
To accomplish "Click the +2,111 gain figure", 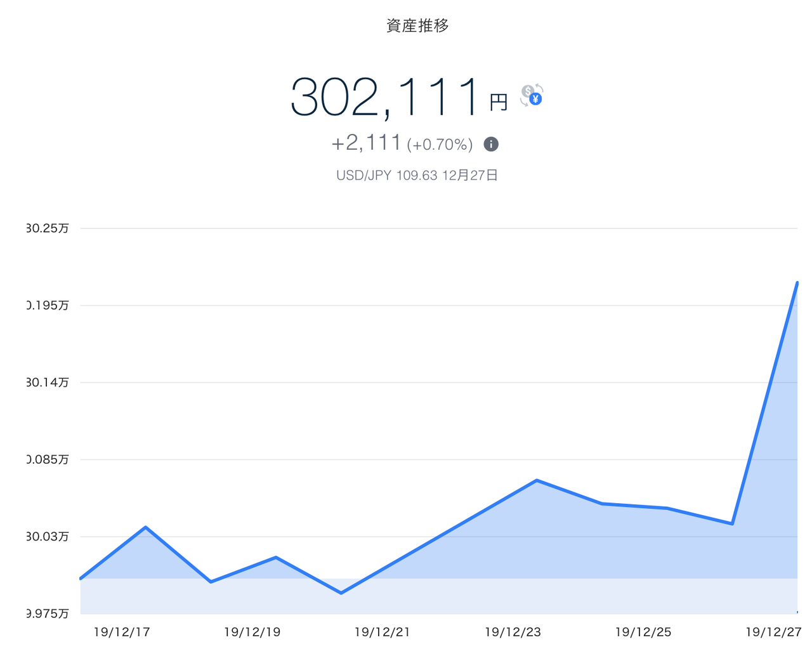I will tap(367, 143).
